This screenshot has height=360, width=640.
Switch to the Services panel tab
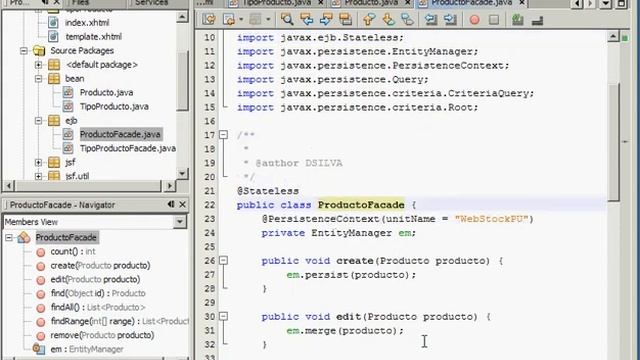152,3
